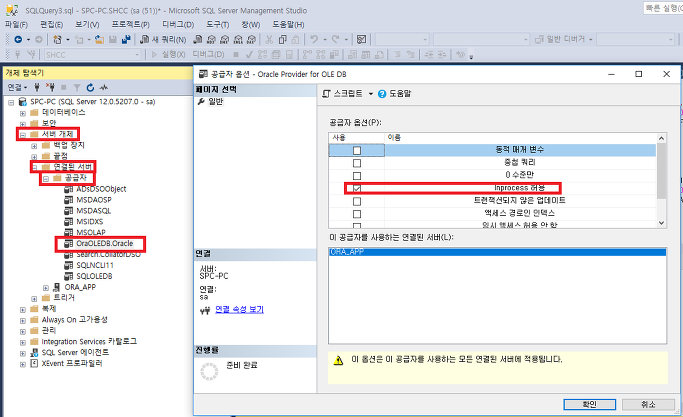Click the new project icon in toolbar
The height and width of the screenshot is (417, 683).
click(57, 40)
